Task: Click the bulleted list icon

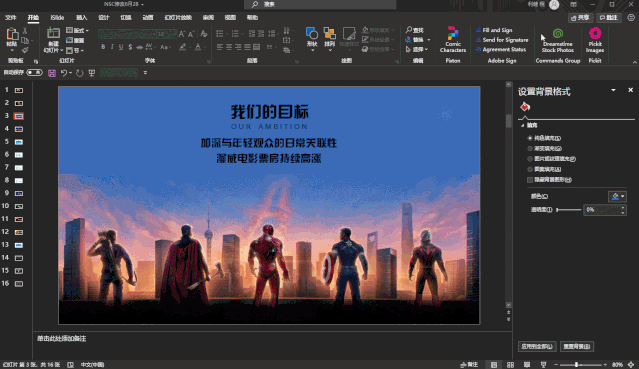Action: tap(220, 33)
